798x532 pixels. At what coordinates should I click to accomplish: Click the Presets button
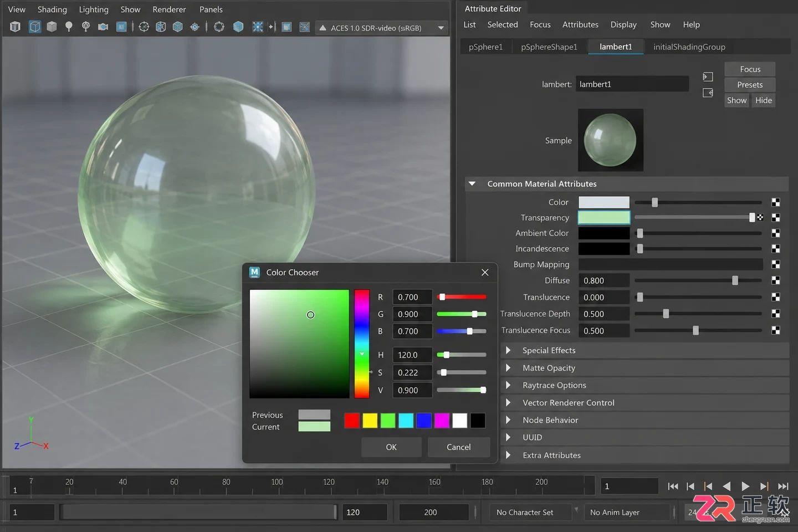pyautogui.click(x=750, y=85)
